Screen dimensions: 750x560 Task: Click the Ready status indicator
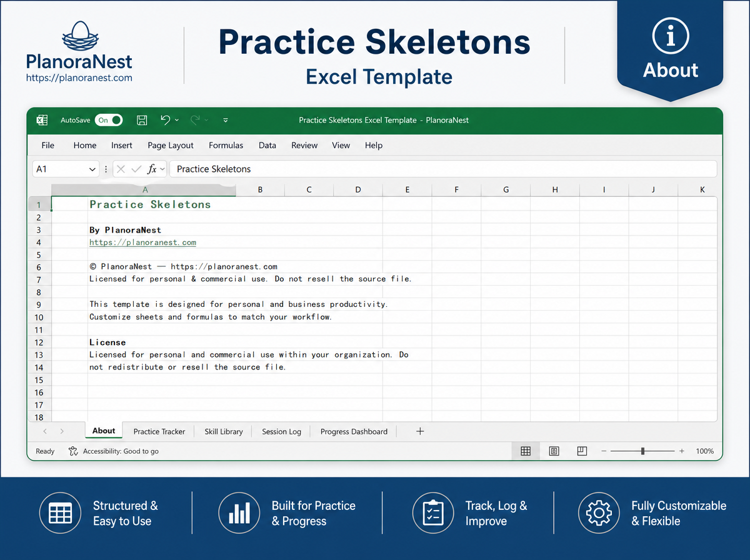[x=45, y=451]
